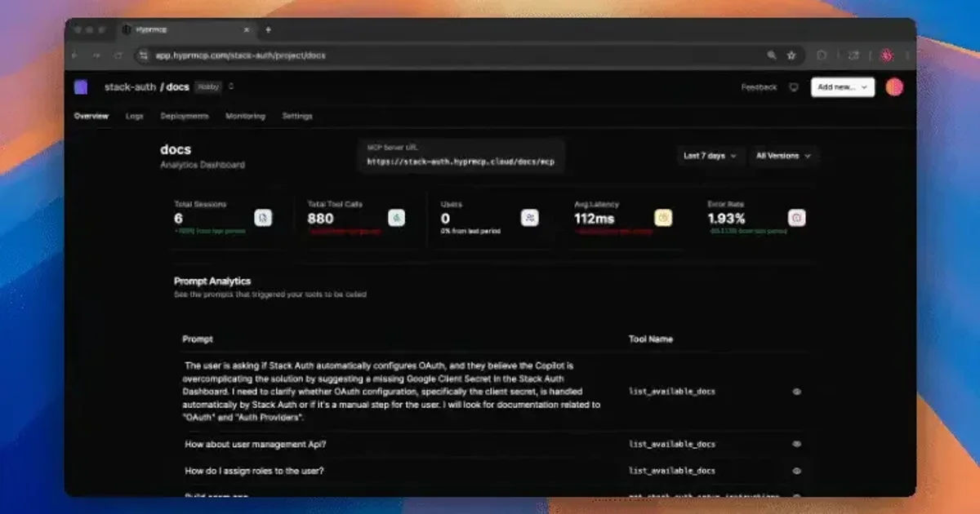Screen dimensions: 980x514
Task: Click the Feedback link in header
Action: click(759, 87)
